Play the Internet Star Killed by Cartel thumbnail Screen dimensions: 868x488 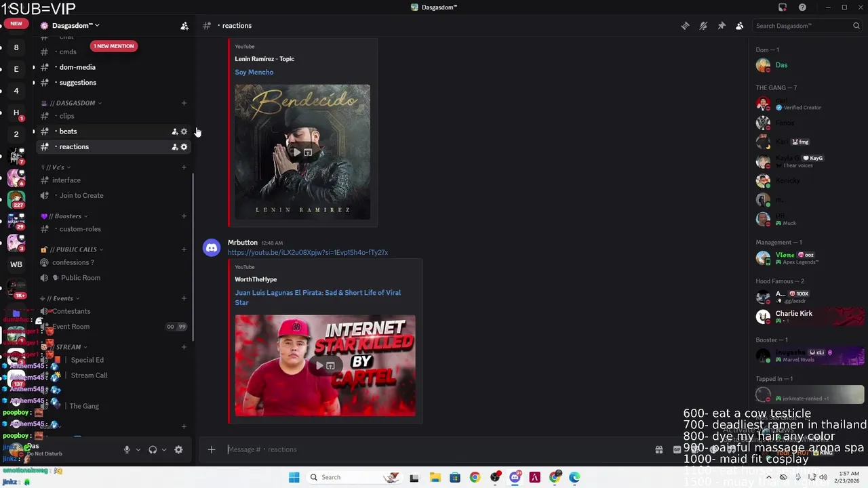[325, 365]
